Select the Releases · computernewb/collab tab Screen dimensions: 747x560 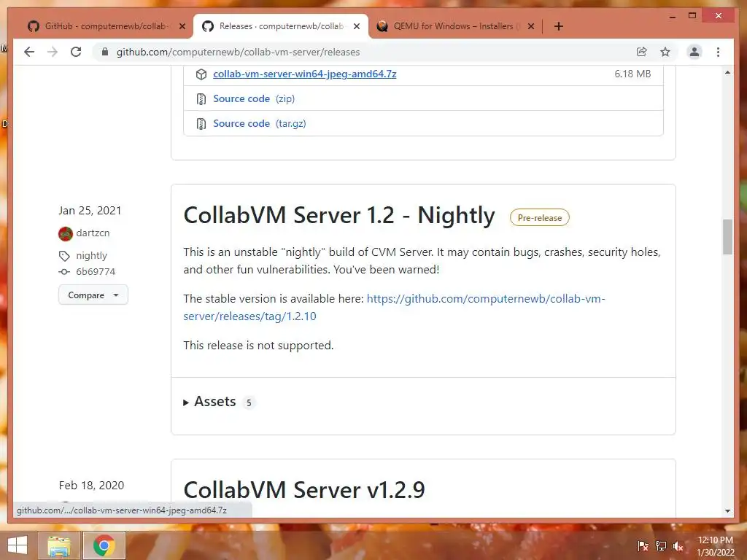click(281, 26)
